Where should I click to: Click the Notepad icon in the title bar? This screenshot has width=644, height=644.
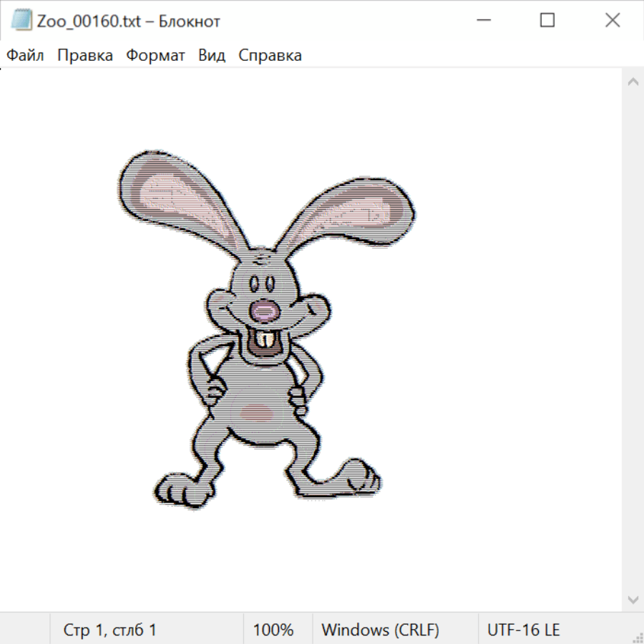[21, 21]
